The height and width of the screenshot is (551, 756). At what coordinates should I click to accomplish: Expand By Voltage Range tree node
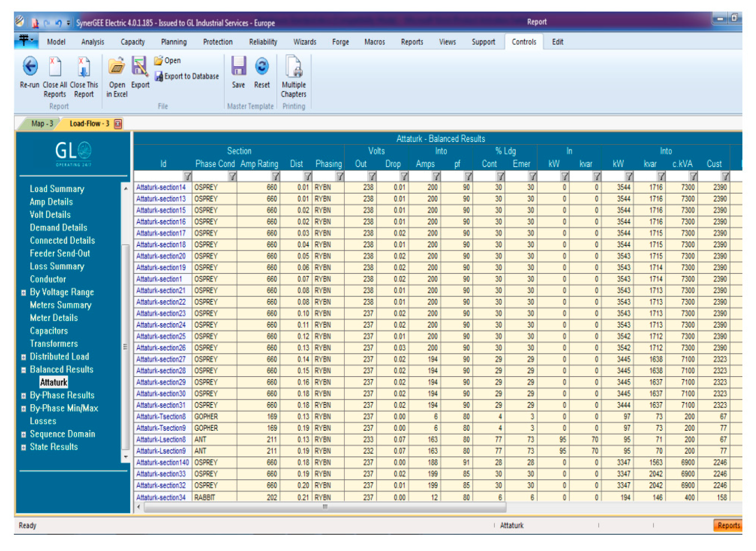pyautogui.click(x=24, y=293)
